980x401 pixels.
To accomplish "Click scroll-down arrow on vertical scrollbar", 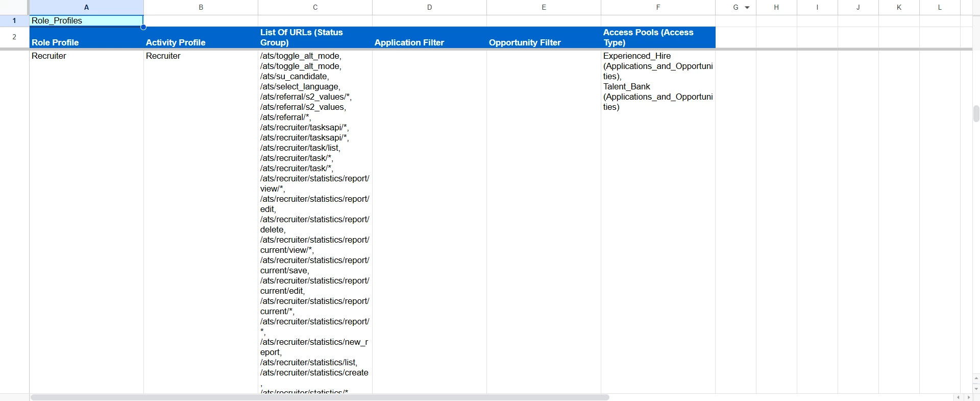I will 976,389.
